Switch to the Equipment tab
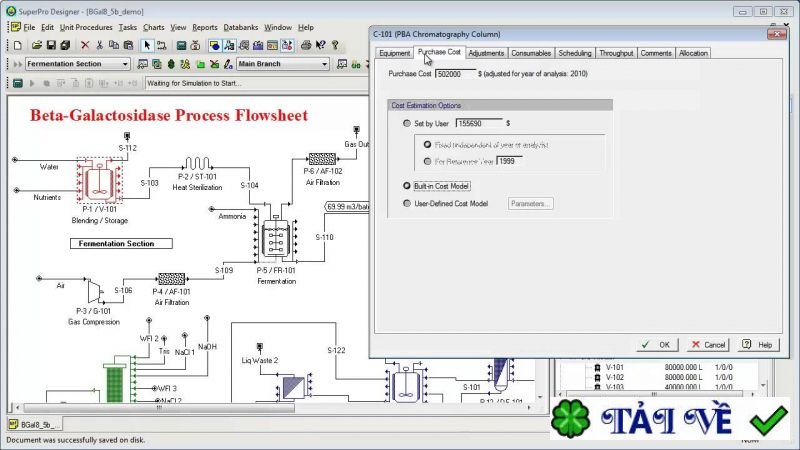This screenshot has height=450, width=800. point(394,53)
